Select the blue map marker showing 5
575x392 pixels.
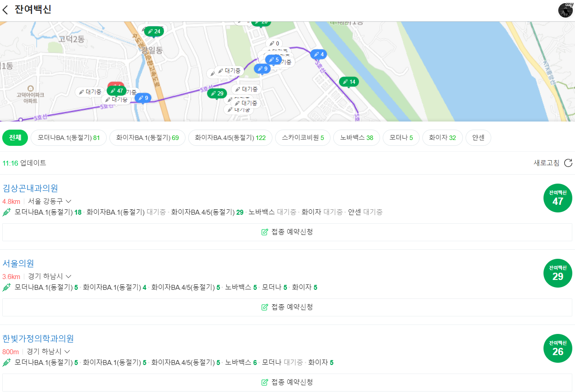pos(273,60)
